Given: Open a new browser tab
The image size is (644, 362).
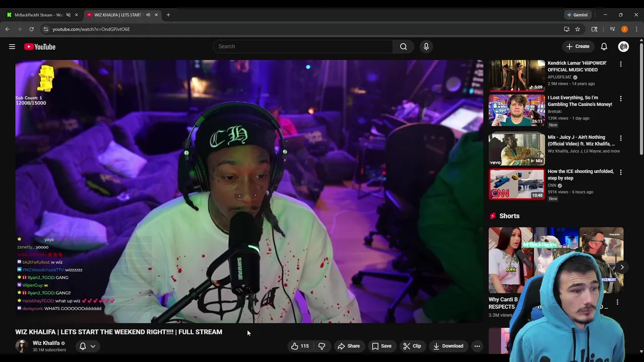Looking at the screenshot, I should [168, 15].
